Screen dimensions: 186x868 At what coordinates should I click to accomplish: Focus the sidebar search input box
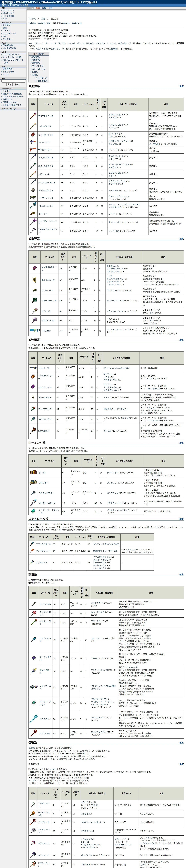(13, 81)
